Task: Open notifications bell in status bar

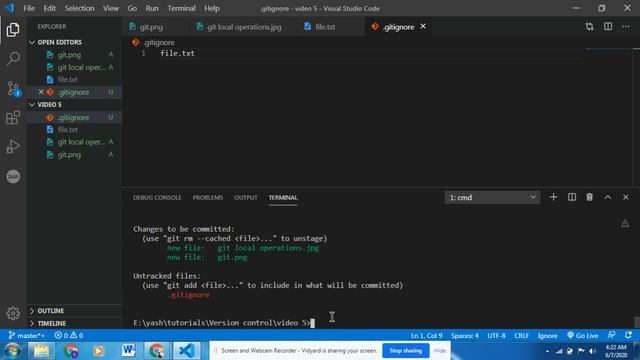Action: pyautogui.click(x=628, y=335)
